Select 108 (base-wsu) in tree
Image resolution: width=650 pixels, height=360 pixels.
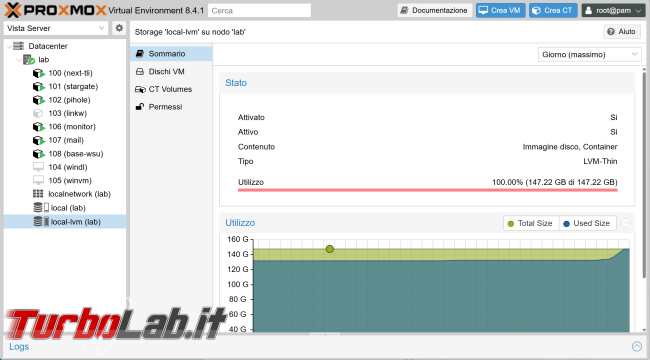tap(76, 154)
